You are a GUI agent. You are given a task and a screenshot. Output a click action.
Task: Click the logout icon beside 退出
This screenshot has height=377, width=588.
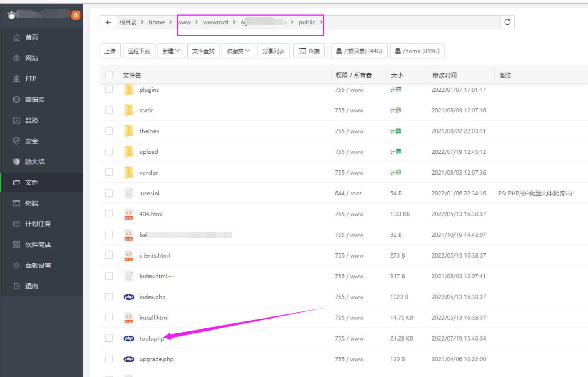pyautogui.click(x=17, y=286)
